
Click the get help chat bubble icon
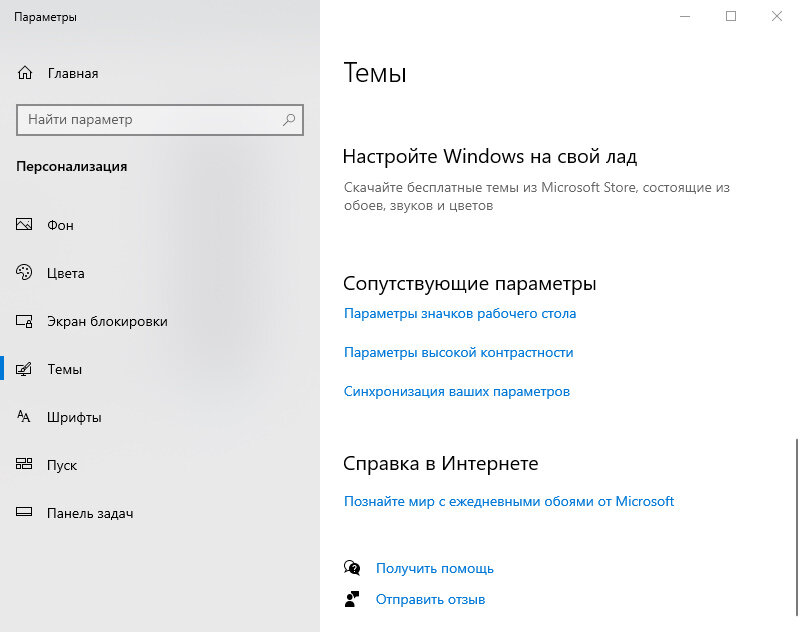point(352,568)
